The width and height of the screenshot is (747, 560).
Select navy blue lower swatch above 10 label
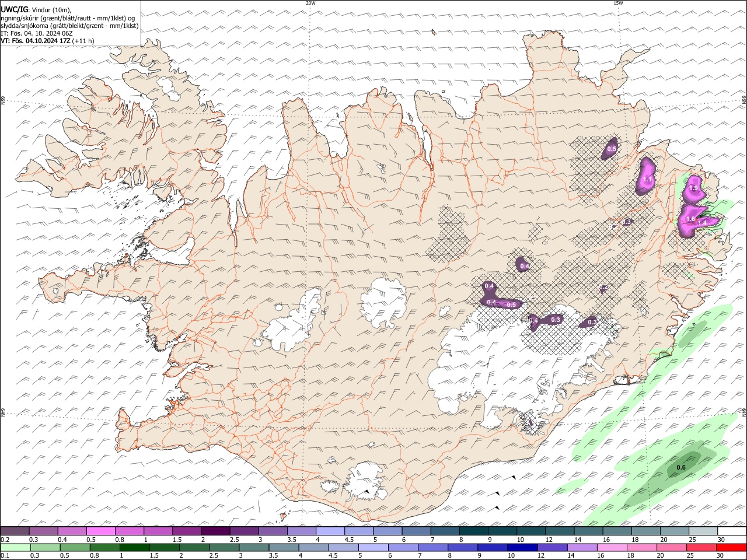tap(522, 548)
